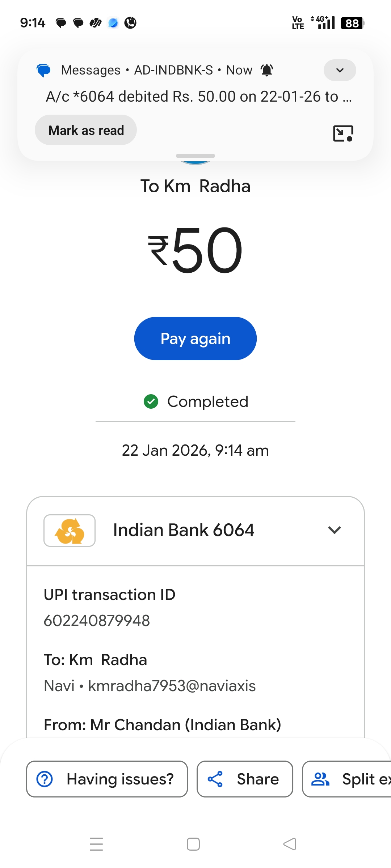Open the recent apps menu button

pyautogui.click(x=96, y=844)
